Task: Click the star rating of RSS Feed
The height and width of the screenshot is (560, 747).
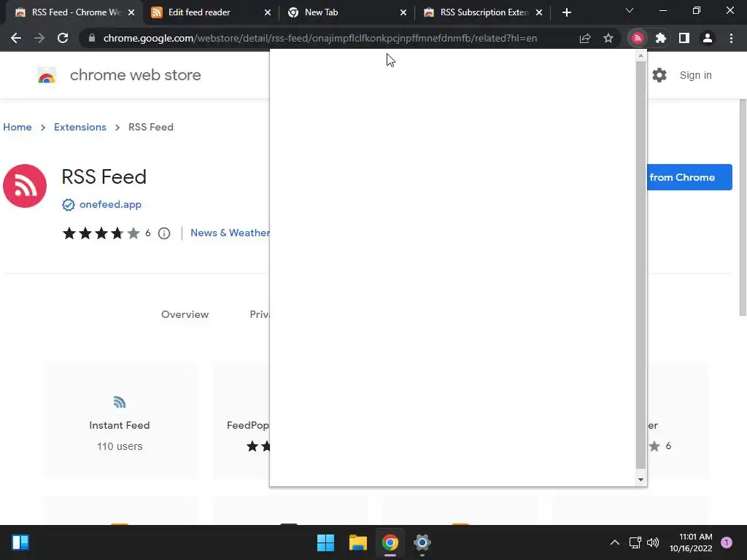Action: tap(101, 233)
